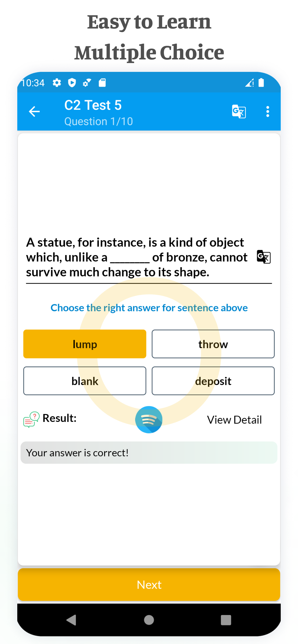Select the answer option 'deposit'
Image resolution: width=298 pixels, height=644 pixels.
213,381
